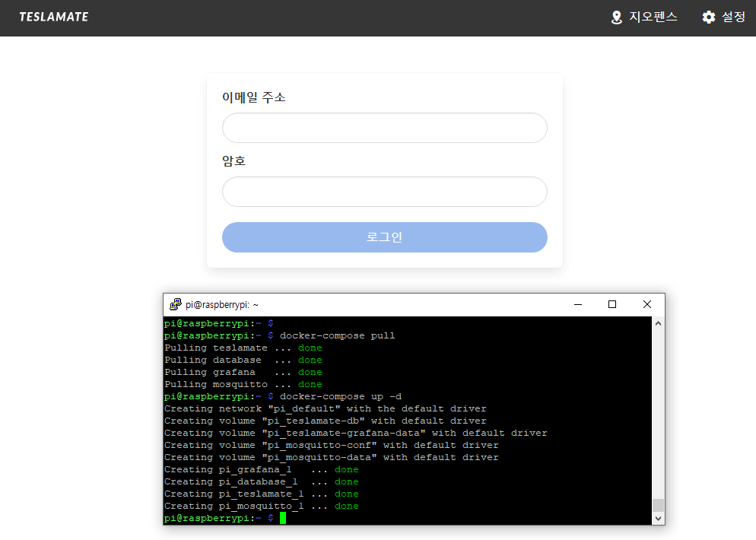Image resolution: width=756 pixels, height=540 pixels.
Task: Click the 이메일 주소 label
Action: (253, 97)
